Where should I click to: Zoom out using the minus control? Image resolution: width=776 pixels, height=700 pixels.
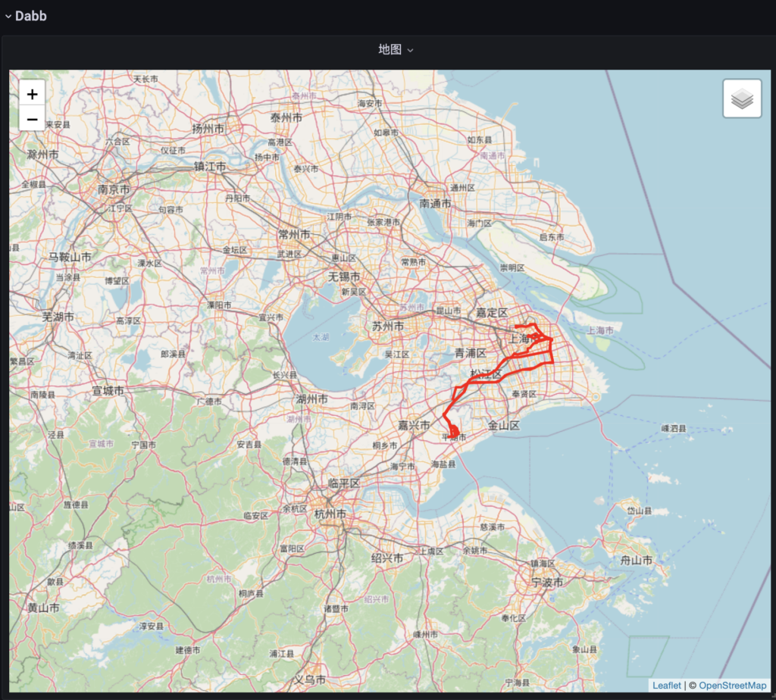pyautogui.click(x=32, y=118)
